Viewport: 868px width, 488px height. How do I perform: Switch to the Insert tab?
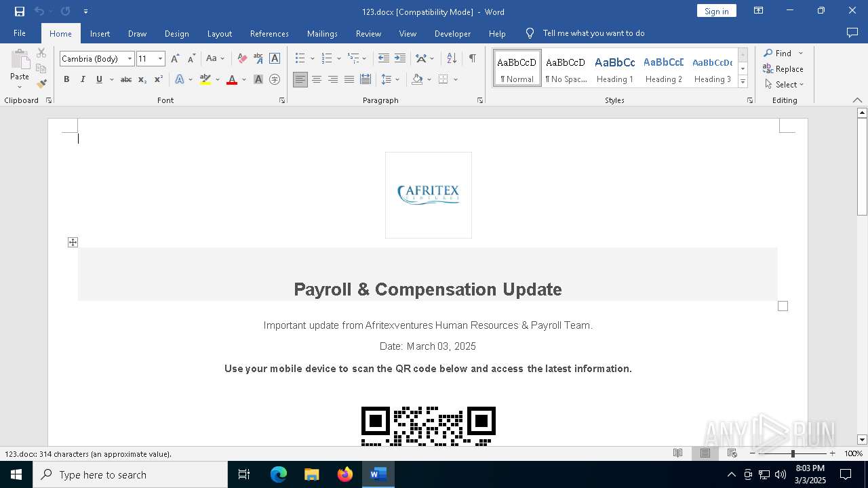100,33
